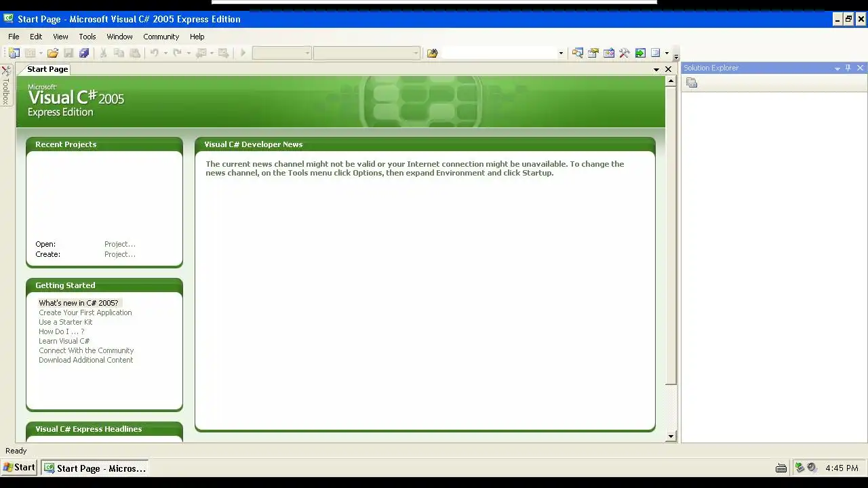Open the Window menu
The height and width of the screenshot is (488, 868).
119,37
